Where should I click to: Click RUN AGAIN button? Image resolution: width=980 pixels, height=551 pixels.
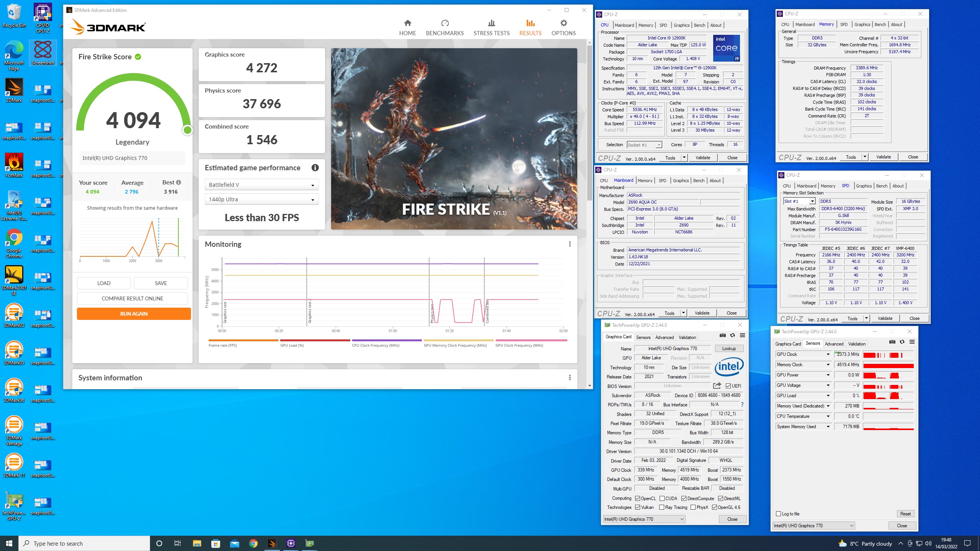[x=134, y=314]
